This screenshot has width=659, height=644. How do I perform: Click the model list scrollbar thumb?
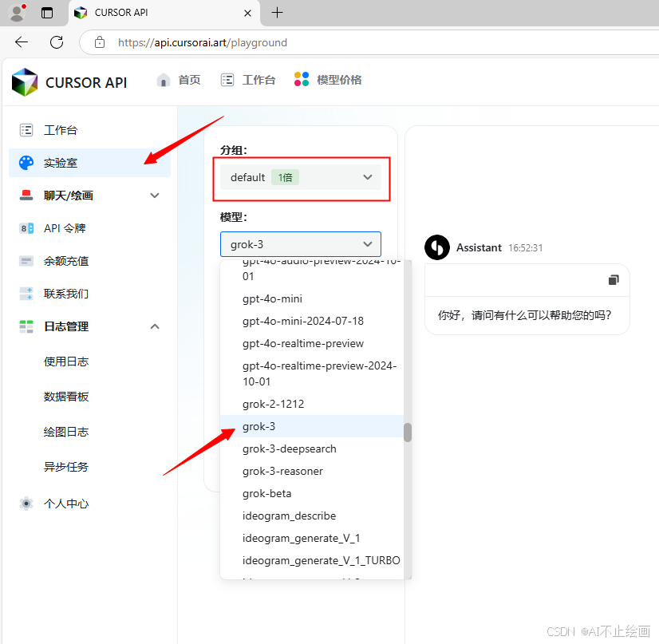click(x=407, y=433)
